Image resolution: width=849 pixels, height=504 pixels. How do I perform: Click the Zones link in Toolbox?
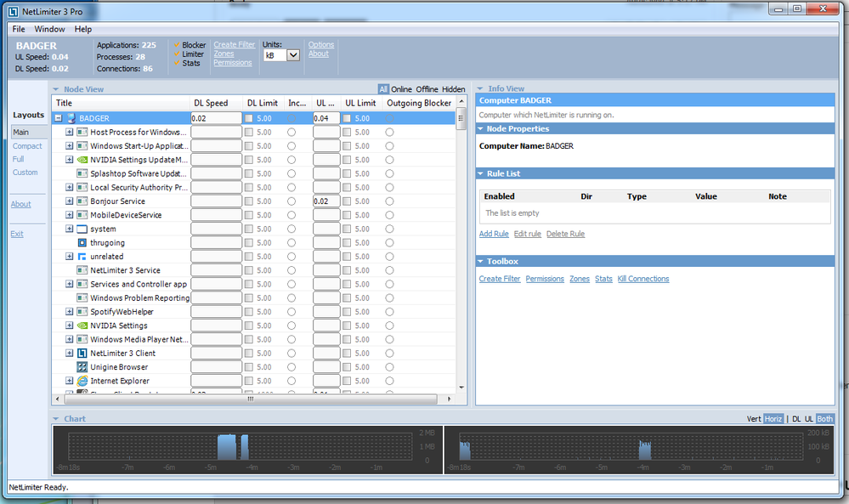(580, 279)
